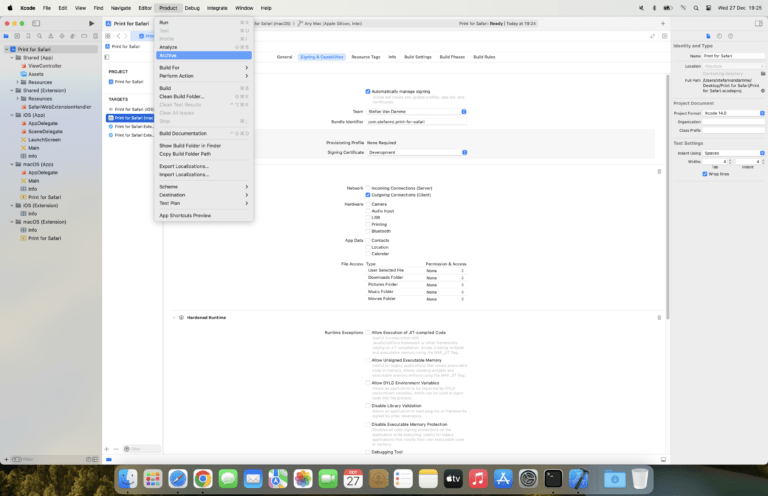This screenshot has height=496, width=768.
Task: Toggle the navigator sidebar icon in toolbar
Action: pos(36,23)
